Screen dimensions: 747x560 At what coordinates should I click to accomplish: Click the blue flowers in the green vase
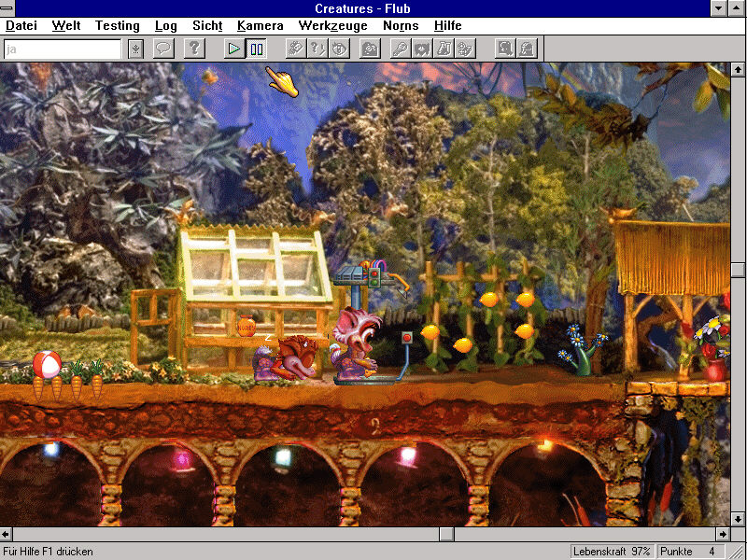583,350
